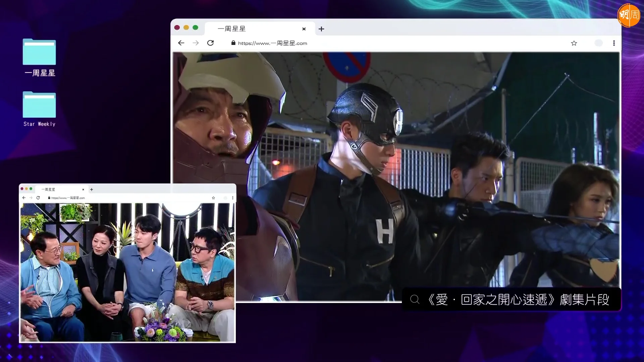Reload the page in the large browser window

pos(210,43)
